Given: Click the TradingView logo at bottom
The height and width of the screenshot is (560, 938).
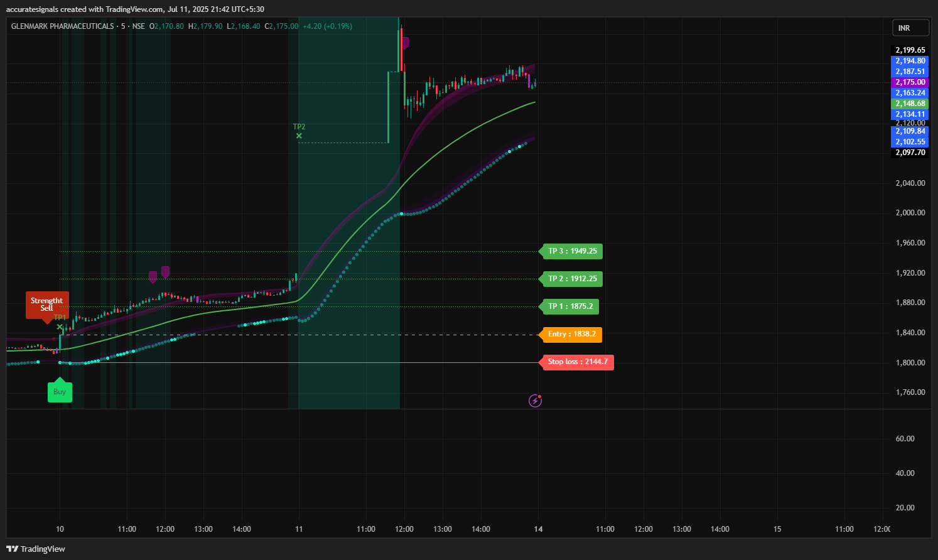Looking at the screenshot, I should pyautogui.click(x=36, y=549).
